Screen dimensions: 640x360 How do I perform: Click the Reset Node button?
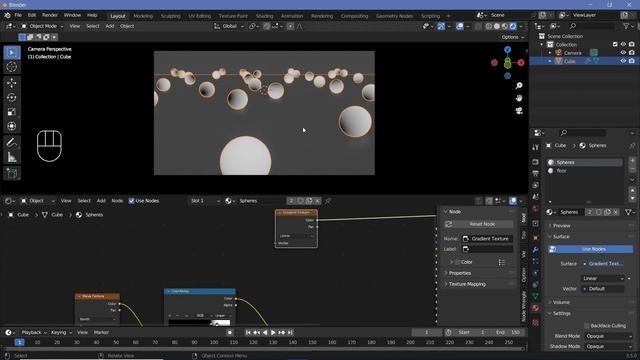click(478, 224)
